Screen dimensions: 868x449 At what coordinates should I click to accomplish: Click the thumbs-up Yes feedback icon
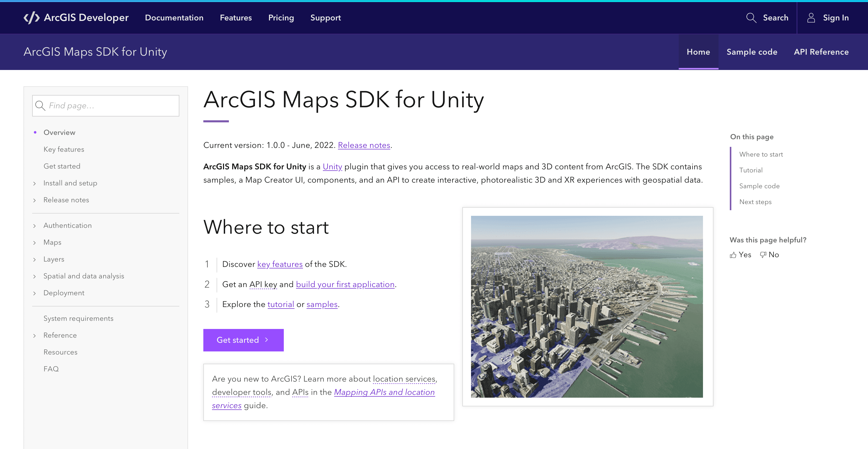pos(733,255)
